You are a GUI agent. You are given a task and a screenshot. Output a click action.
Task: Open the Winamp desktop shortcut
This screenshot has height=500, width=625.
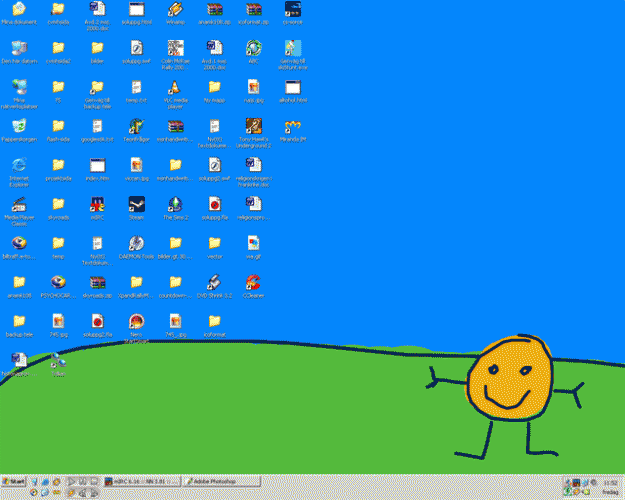[175, 10]
